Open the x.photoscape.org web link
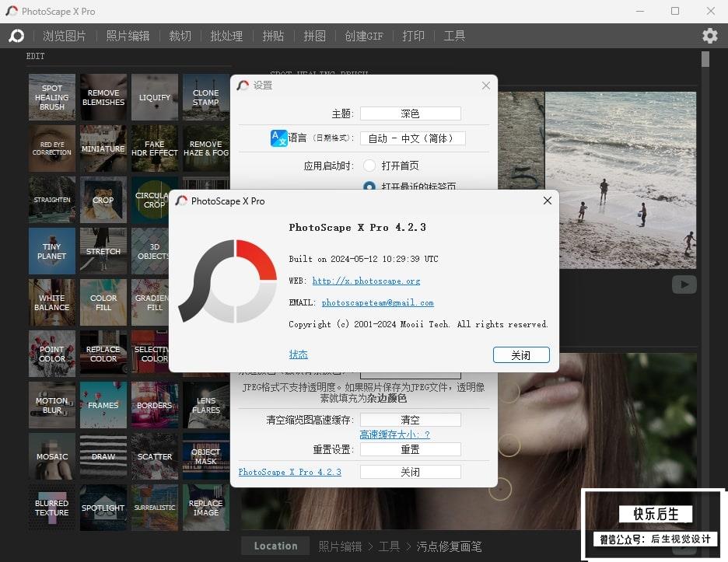Screen dimensions: 728x562 pyautogui.click(x=366, y=281)
